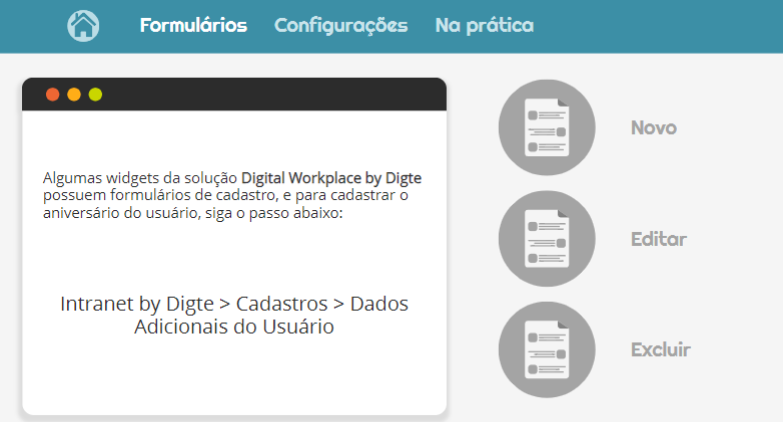Select the Cadastros breadcrumb text
Viewport: 783px width, 422px height.
282,304
